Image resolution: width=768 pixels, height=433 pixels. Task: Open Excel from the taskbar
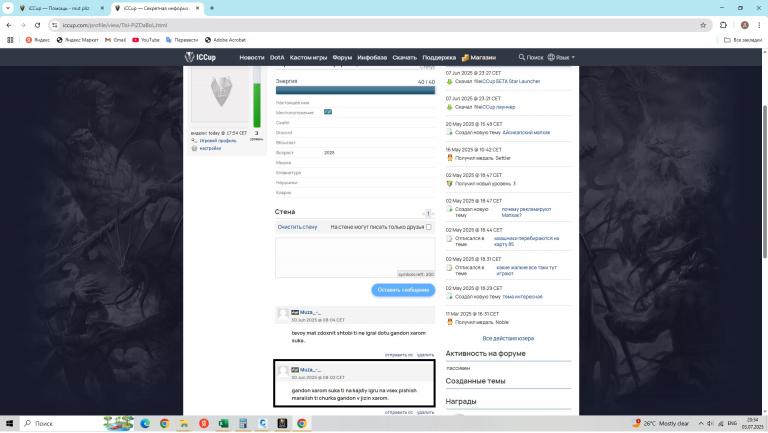click(223, 423)
